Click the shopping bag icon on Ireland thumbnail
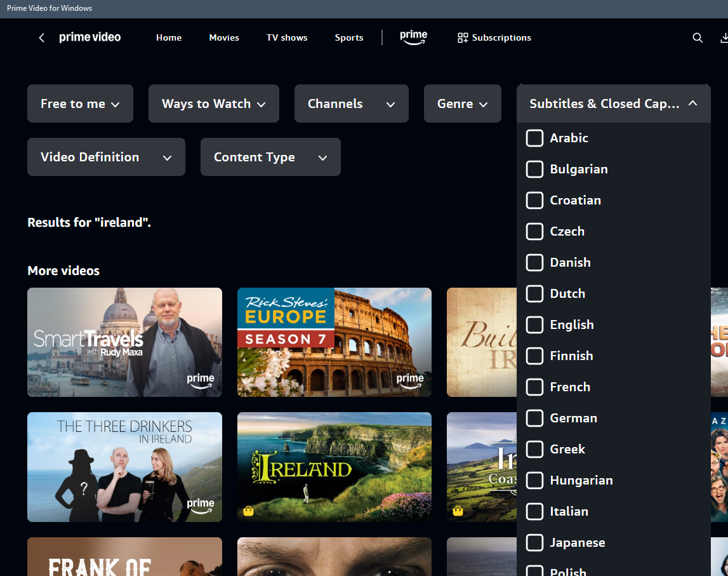 pos(248,511)
